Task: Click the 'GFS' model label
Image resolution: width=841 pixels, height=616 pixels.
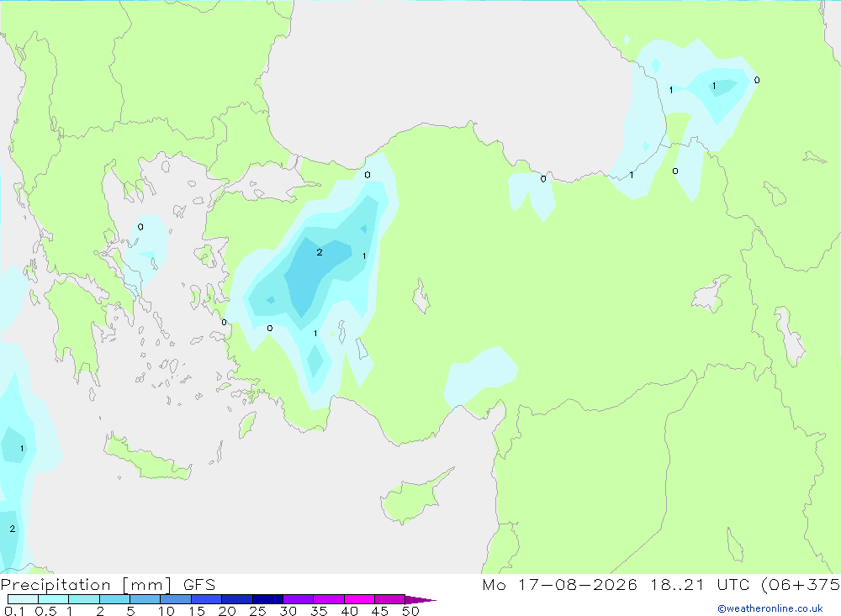Action: tap(199, 585)
